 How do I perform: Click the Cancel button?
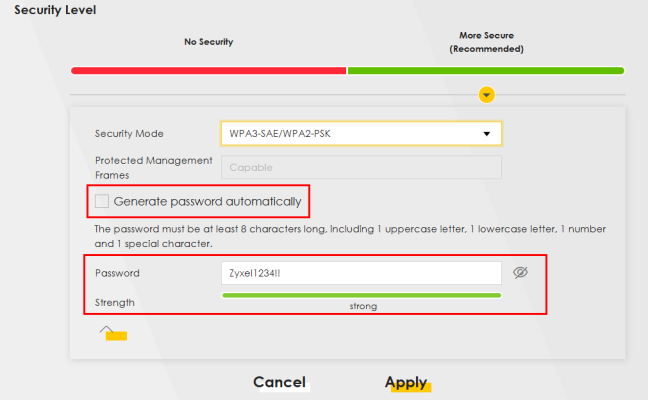click(x=279, y=382)
